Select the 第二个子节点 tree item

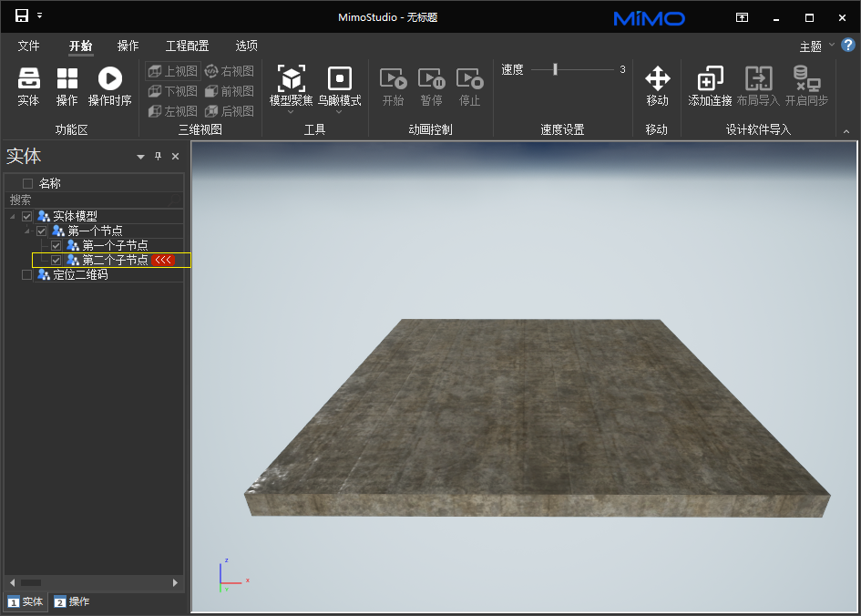click(x=115, y=260)
